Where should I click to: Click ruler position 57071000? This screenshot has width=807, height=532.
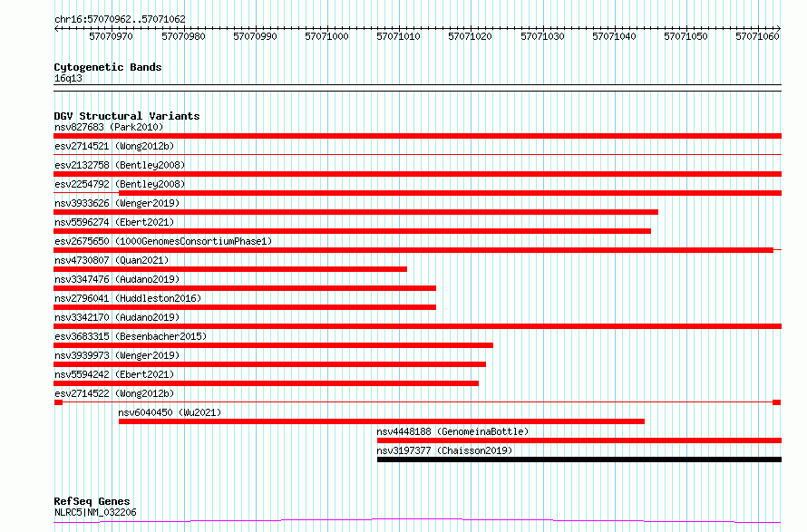[x=326, y=36]
